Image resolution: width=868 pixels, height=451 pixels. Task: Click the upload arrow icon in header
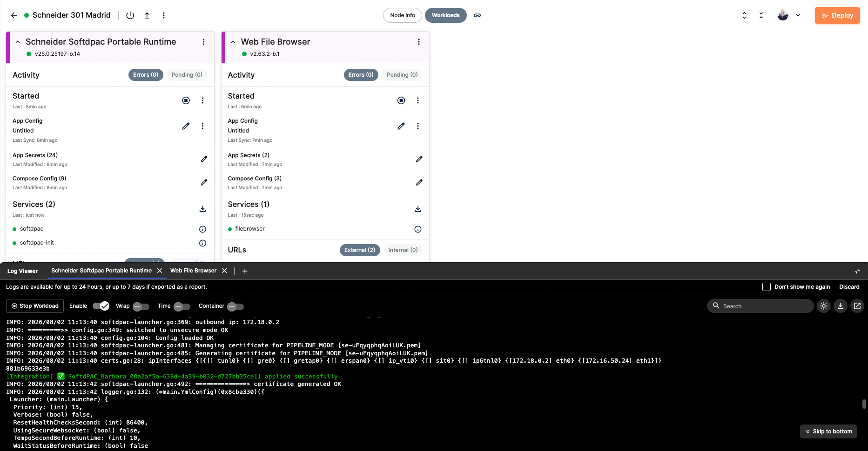147,15
